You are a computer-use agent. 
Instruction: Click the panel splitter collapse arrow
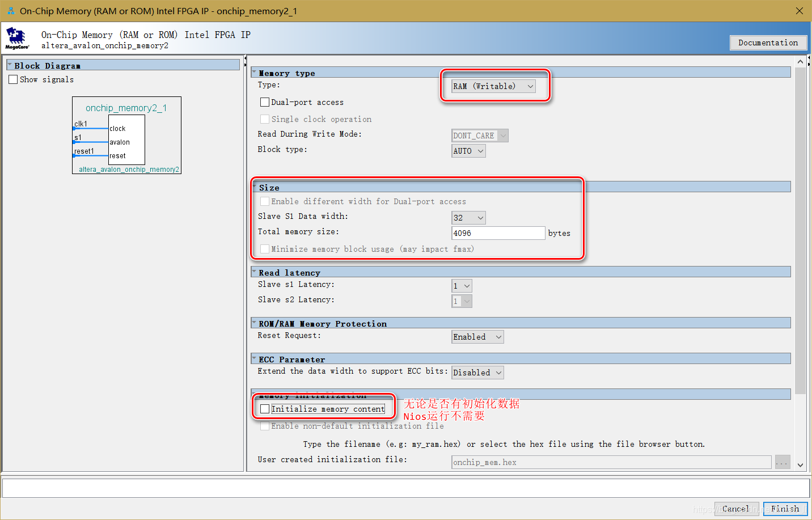click(246, 58)
